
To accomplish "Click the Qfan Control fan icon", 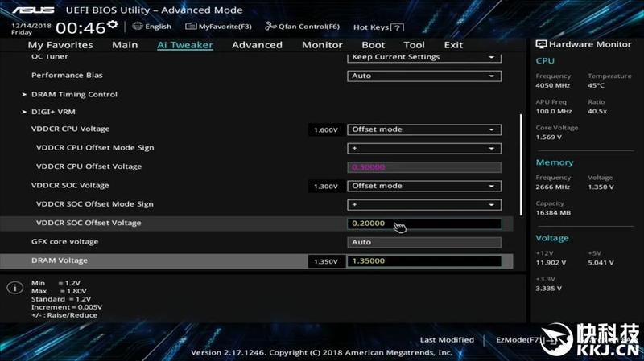I will [270, 27].
